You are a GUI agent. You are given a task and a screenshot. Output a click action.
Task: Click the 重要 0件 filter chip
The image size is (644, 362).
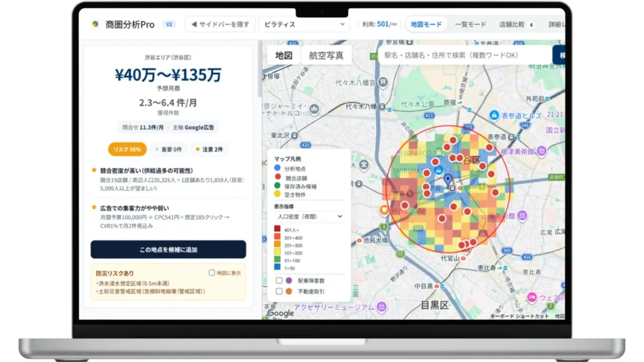coord(169,150)
